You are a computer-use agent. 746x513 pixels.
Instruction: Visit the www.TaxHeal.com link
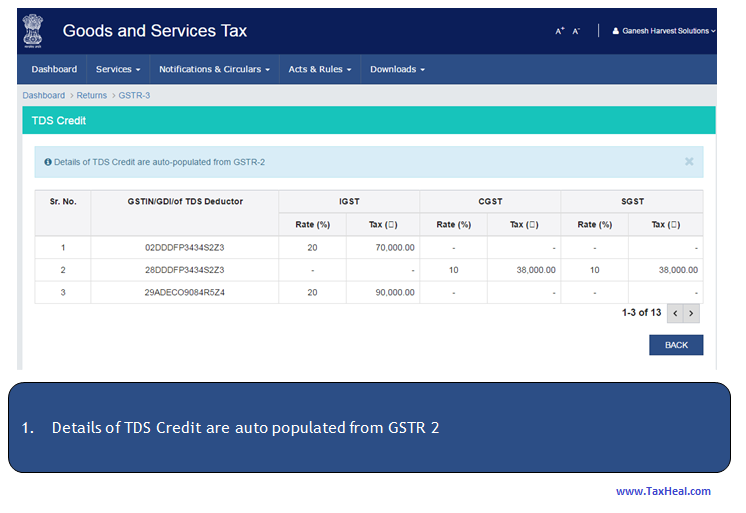point(663,491)
